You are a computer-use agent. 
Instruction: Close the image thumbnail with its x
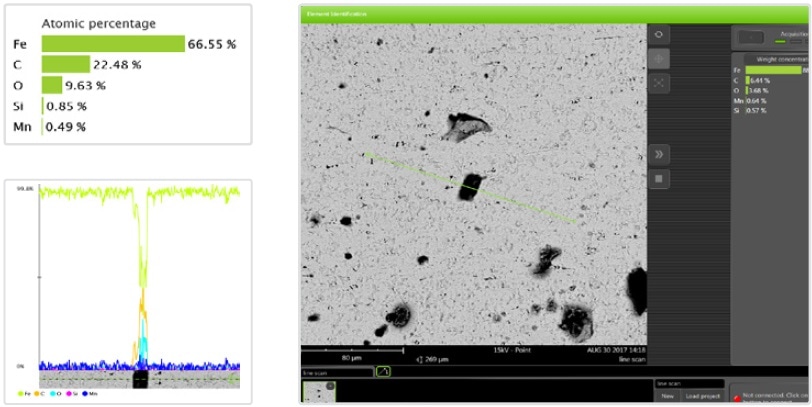tap(330, 386)
